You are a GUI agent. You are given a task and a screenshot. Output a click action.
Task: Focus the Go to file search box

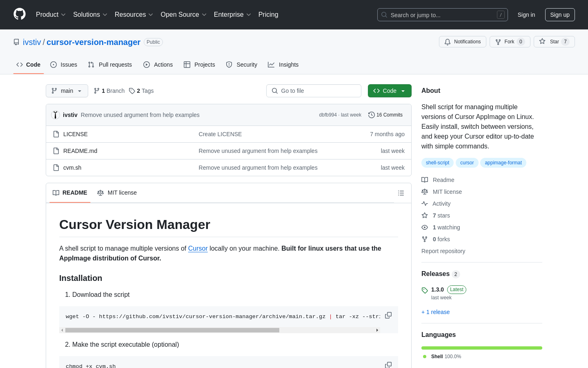[x=314, y=91]
